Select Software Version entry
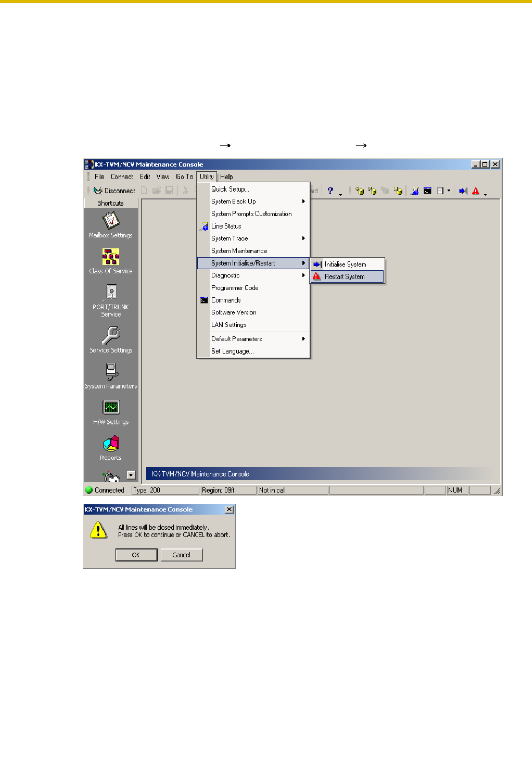Viewport: 532px width, 768px height. coord(253,312)
